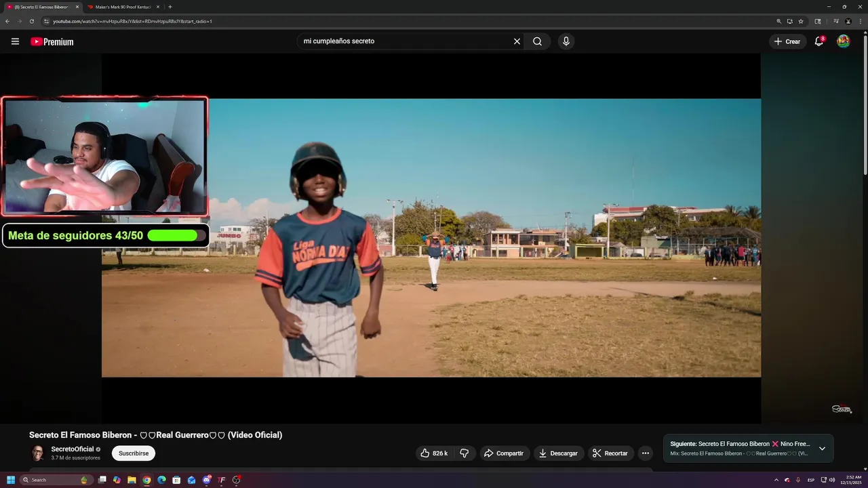Open SecretoOficial channel avatar
This screenshot has width=868, height=488.
tap(37, 453)
